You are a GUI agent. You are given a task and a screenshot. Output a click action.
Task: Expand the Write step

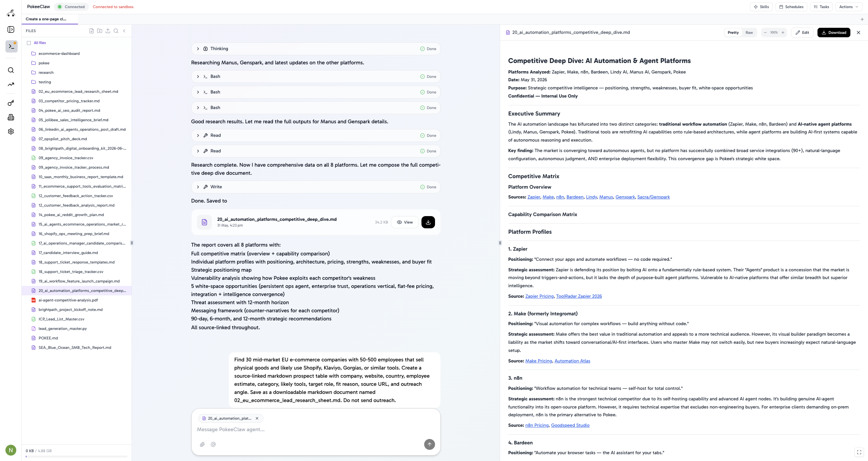(x=316, y=187)
